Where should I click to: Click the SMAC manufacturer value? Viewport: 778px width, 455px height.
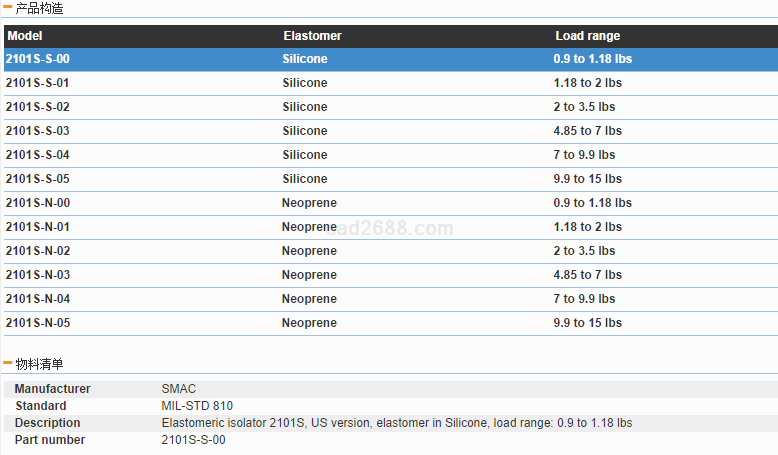pos(179,389)
